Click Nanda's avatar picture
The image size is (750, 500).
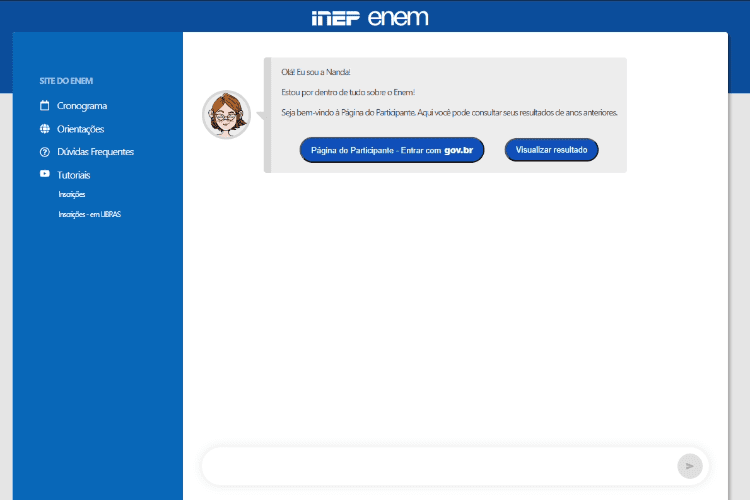tap(226, 115)
